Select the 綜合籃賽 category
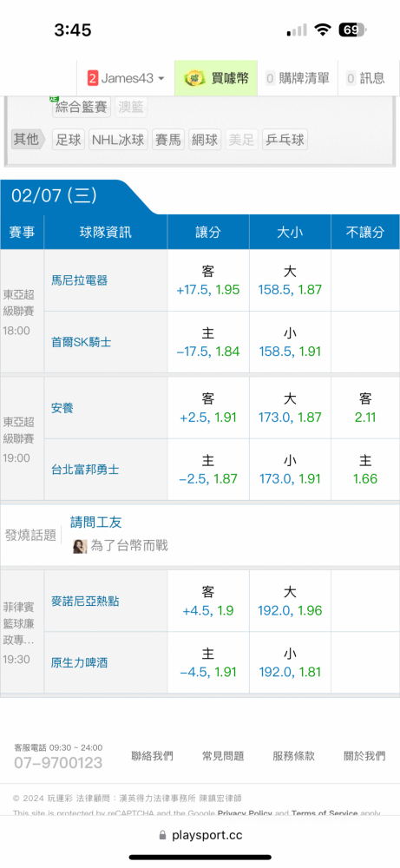Image resolution: width=400 pixels, height=868 pixels. pyautogui.click(x=82, y=107)
